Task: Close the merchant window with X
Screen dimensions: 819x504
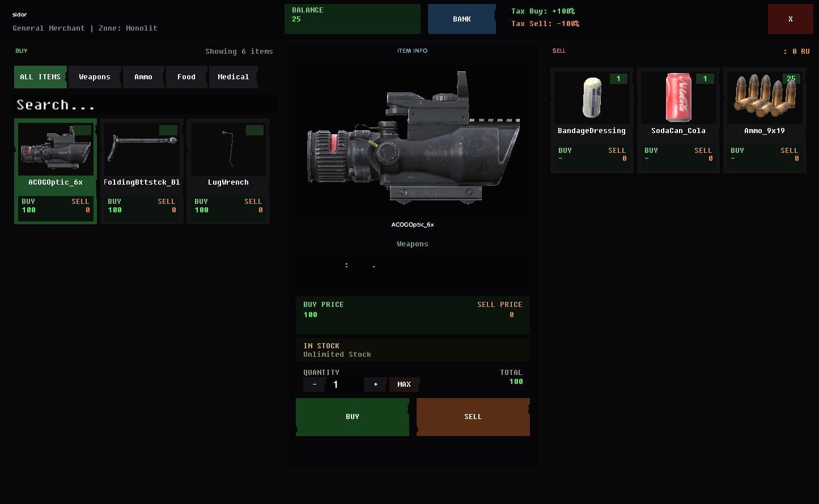Action: click(x=791, y=19)
